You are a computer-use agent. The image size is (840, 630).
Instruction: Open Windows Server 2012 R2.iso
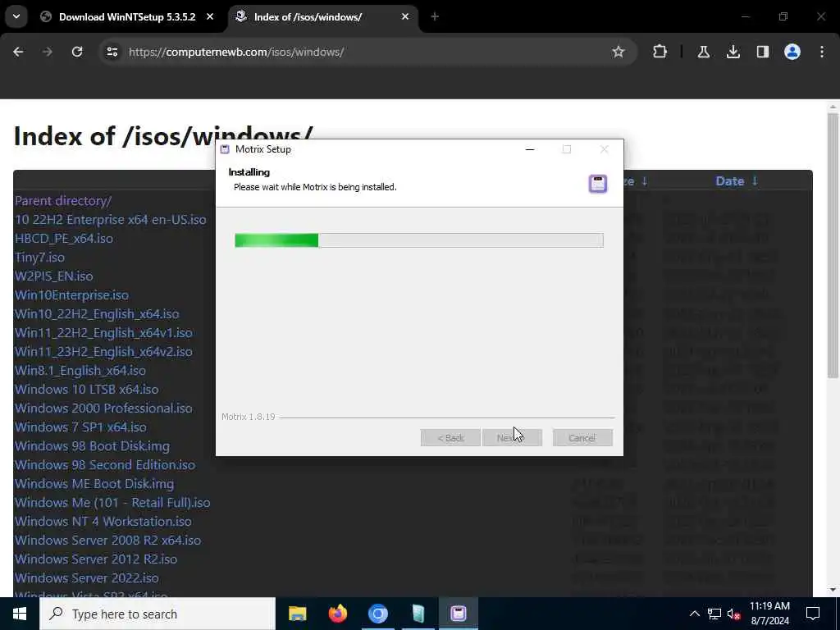(96, 559)
